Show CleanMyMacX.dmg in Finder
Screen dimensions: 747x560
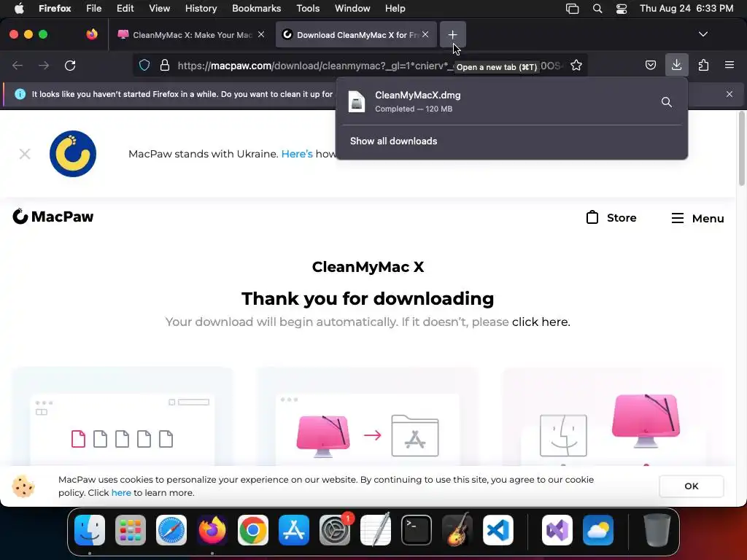coord(667,102)
